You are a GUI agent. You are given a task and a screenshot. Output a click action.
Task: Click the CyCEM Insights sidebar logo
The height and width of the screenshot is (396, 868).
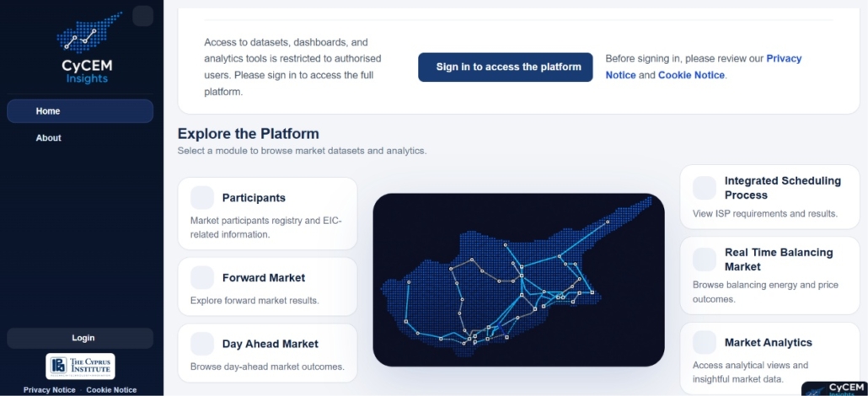(x=88, y=48)
